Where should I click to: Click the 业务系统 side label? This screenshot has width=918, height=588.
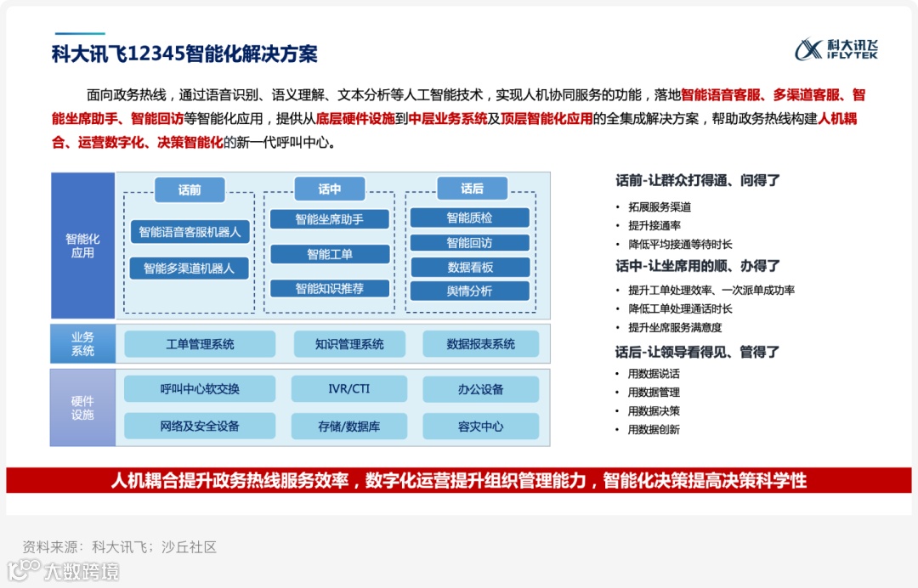click(82, 344)
